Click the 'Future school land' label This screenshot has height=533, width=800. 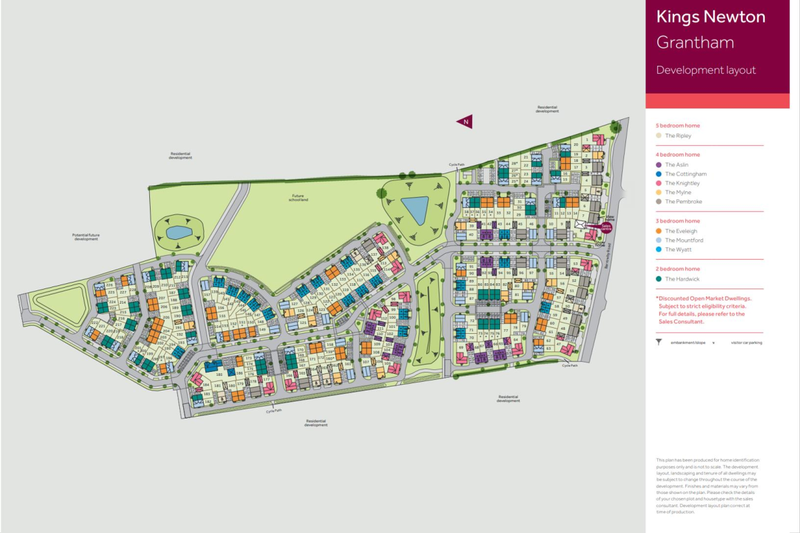click(299, 198)
